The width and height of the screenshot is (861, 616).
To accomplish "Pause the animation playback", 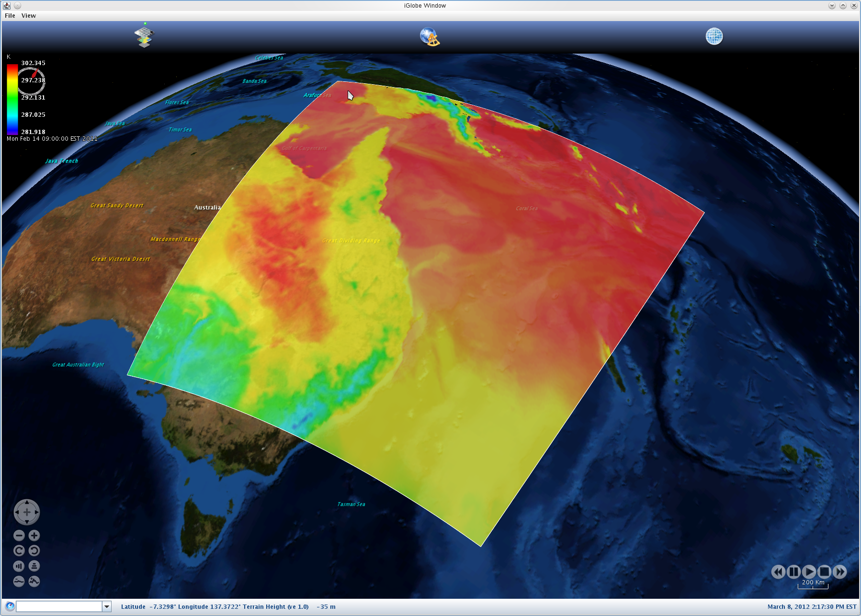I will tap(793, 571).
